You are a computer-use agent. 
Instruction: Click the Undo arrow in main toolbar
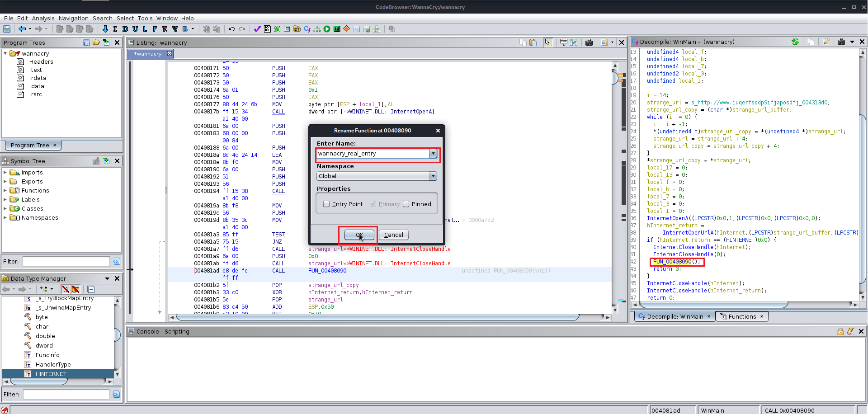(231, 29)
